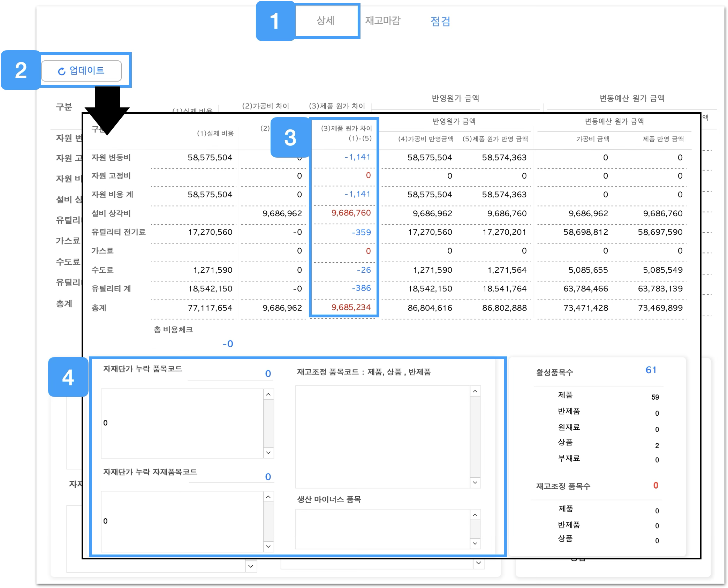728x588 pixels.
Task: Switch to the 상세 tab
Action: (x=325, y=21)
